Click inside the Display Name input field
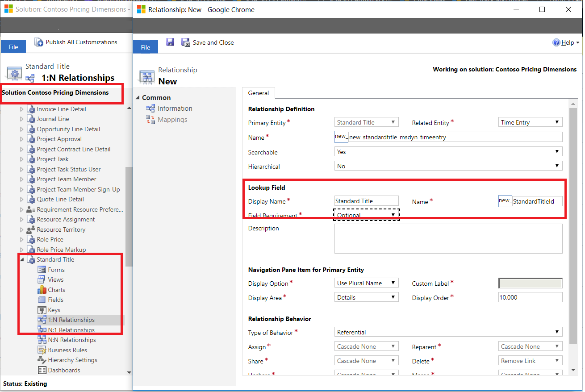This screenshot has height=392, width=585. [366, 200]
